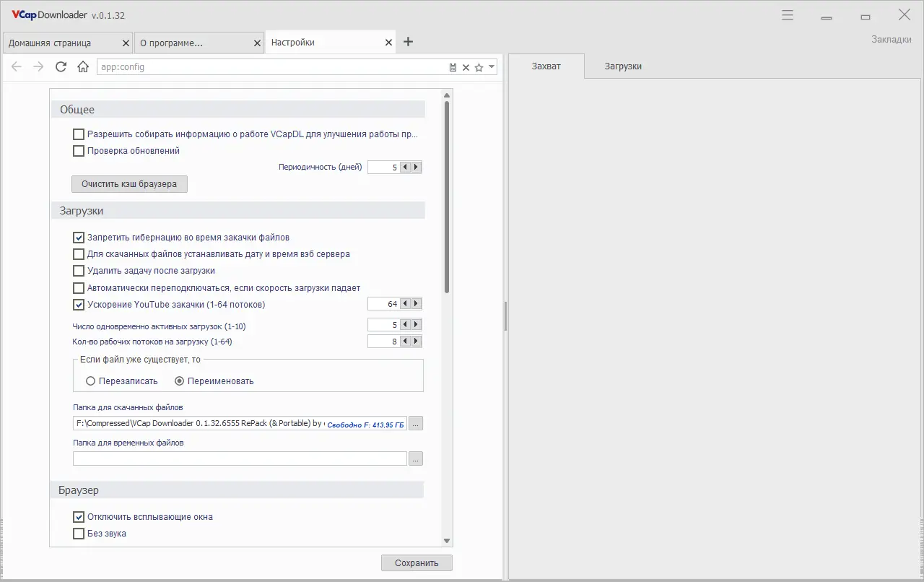The image size is (924, 582).
Task: Go forward using the forward arrow
Action: (39, 67)
